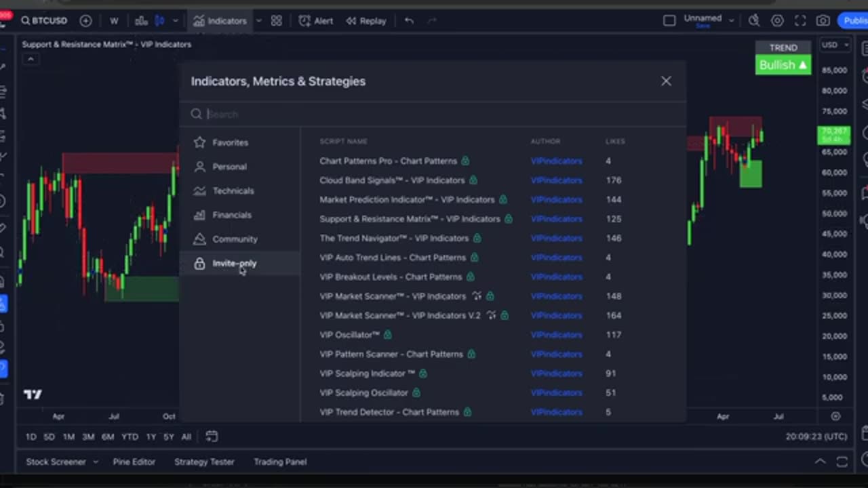Add Support & Resistance Matrix script from list
Screen dimensions: 868x488
click(410, 219)
